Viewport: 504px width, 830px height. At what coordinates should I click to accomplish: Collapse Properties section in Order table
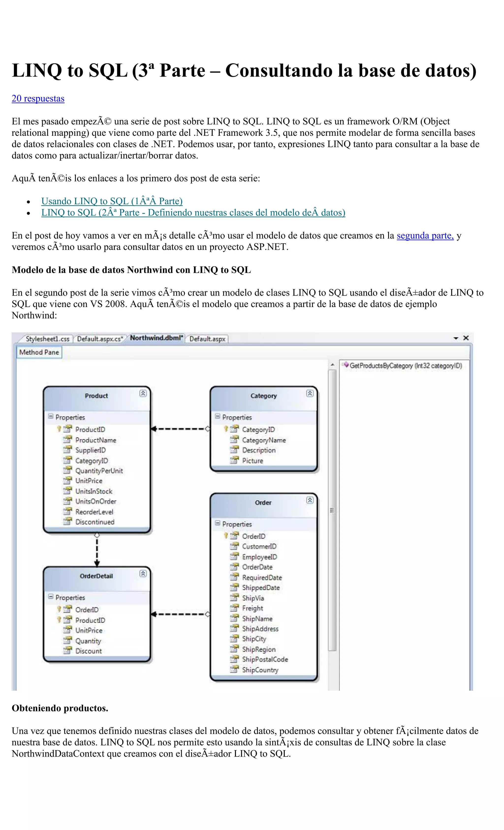[x=218, y=523]
